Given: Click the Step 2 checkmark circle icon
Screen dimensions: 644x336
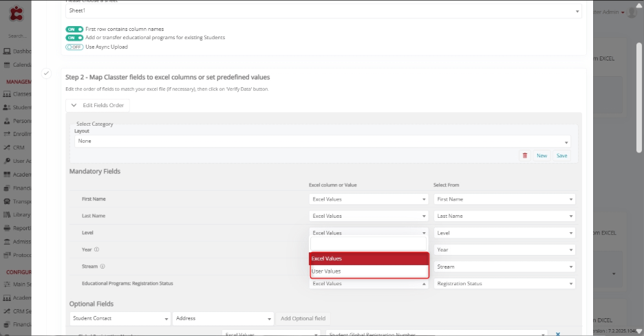Looking at the screenshot, I should point(46,74).
